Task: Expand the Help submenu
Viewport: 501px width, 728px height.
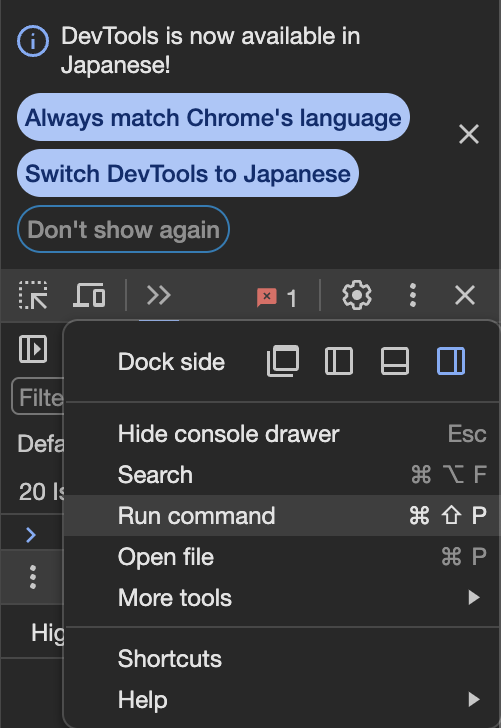Action: click(x=282, y=699)
